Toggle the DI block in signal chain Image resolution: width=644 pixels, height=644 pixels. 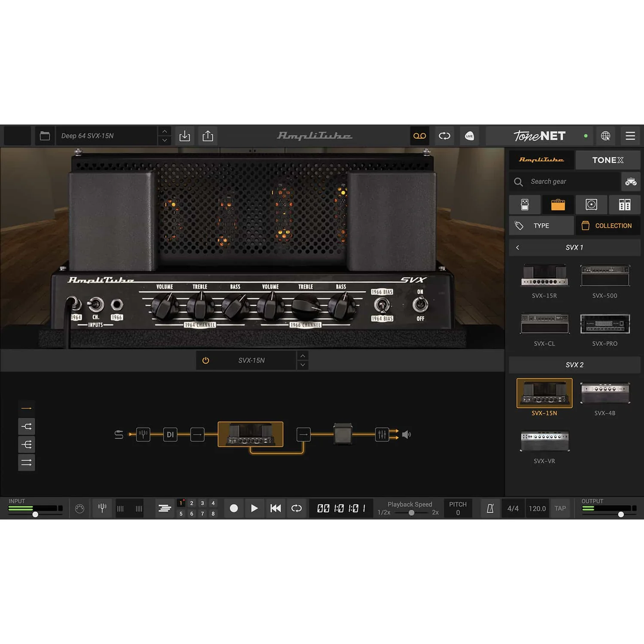pos(170,434)
